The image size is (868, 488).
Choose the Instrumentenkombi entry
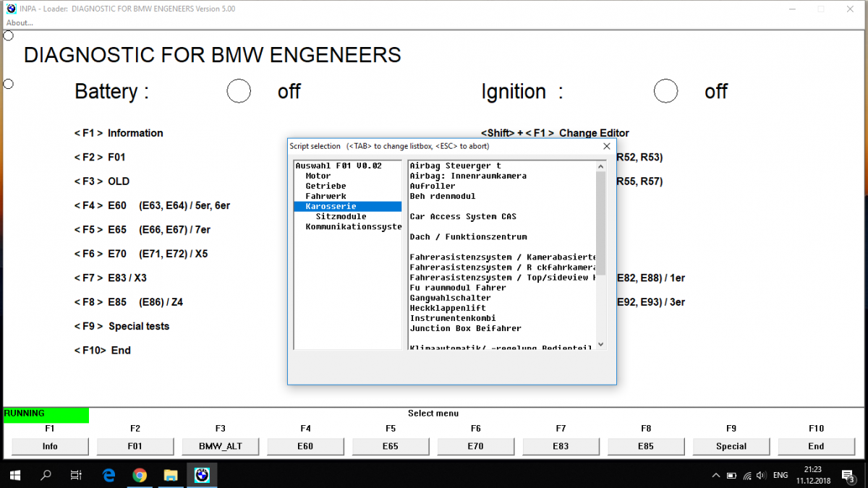(x=453, y=317)
